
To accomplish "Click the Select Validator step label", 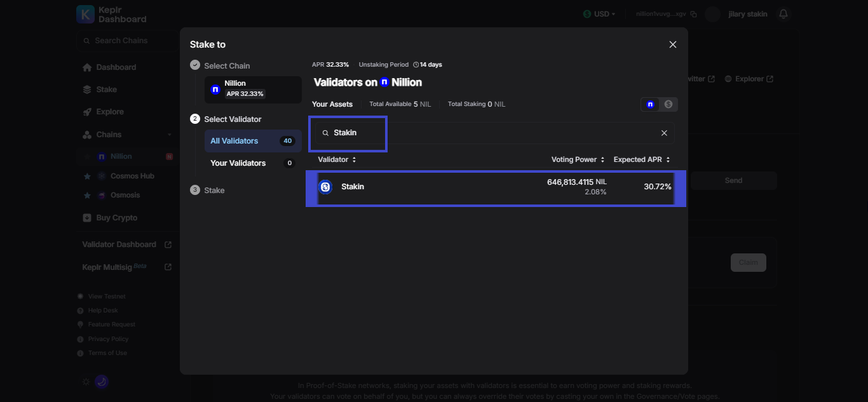I will click(x=233, y=119).
